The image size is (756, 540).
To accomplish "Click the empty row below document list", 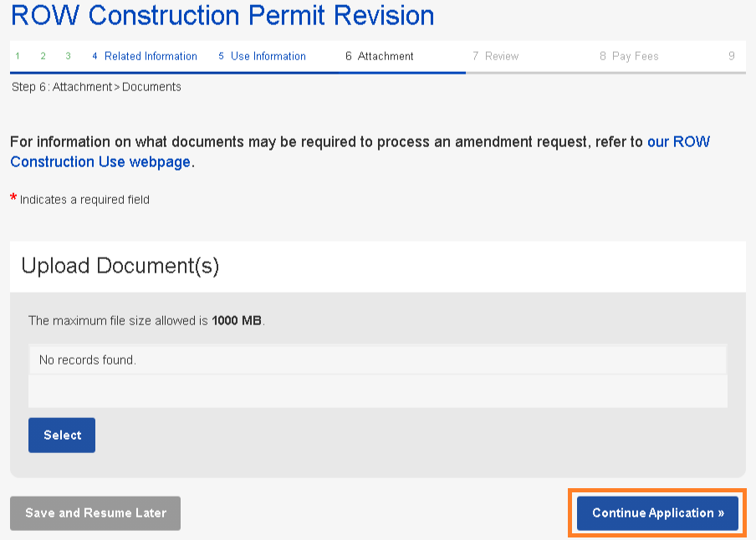I will pyautogui.click(x=377, y=391).
